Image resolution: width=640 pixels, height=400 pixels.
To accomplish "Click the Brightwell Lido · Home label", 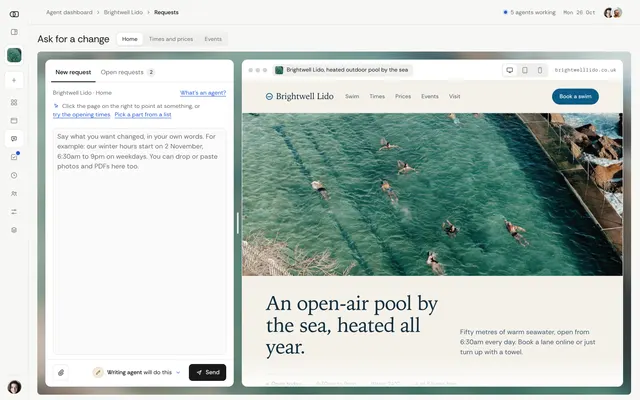I will point(82,93).
